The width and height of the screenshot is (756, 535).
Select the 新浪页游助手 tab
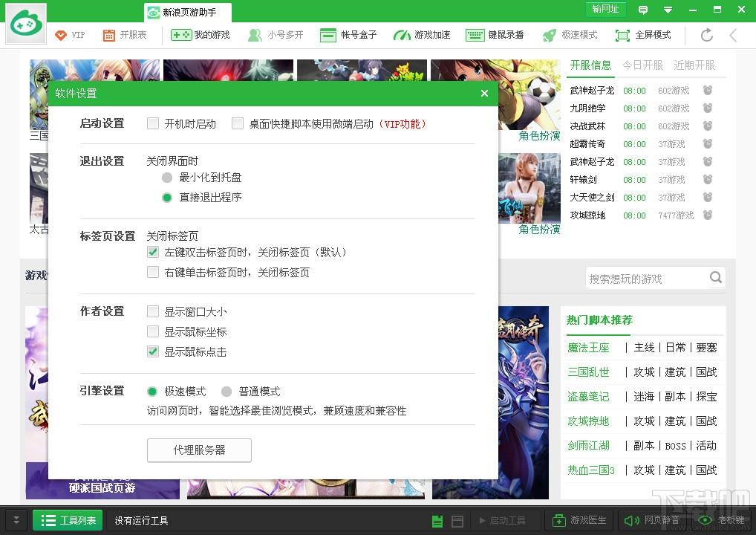click(188, 13)
